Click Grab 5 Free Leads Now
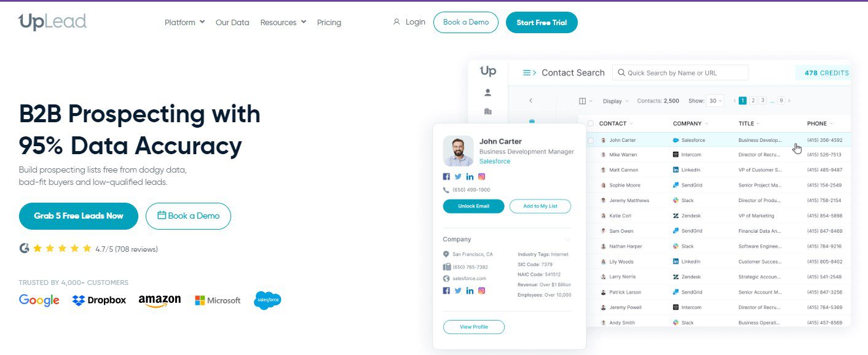 click(x=79, y=216)
